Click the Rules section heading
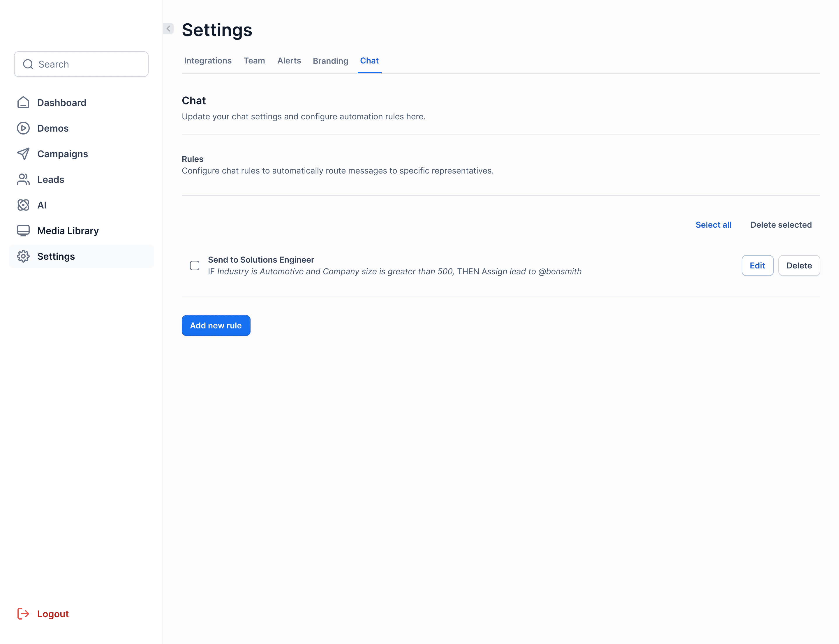This screenshot has height=644, width=839. click(x=193, y=159)
